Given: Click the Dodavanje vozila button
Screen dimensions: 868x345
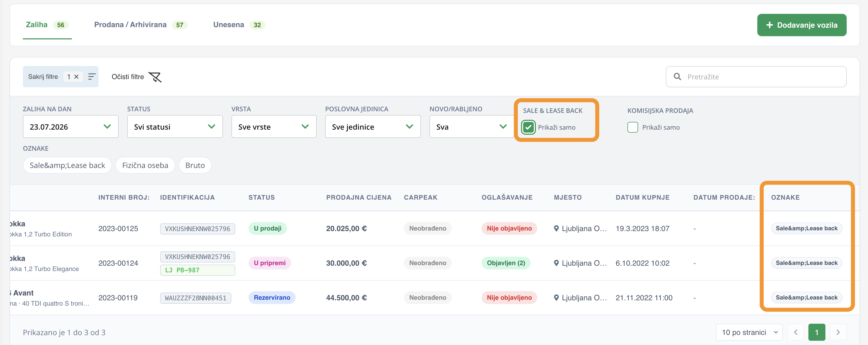Looking at the screenshot, I should coord(802,25).
